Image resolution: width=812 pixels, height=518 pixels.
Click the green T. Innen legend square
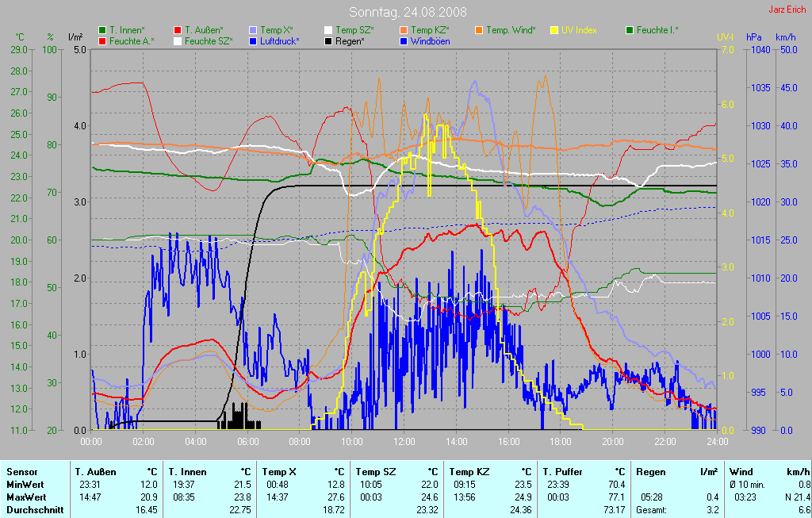click(102, 30)
